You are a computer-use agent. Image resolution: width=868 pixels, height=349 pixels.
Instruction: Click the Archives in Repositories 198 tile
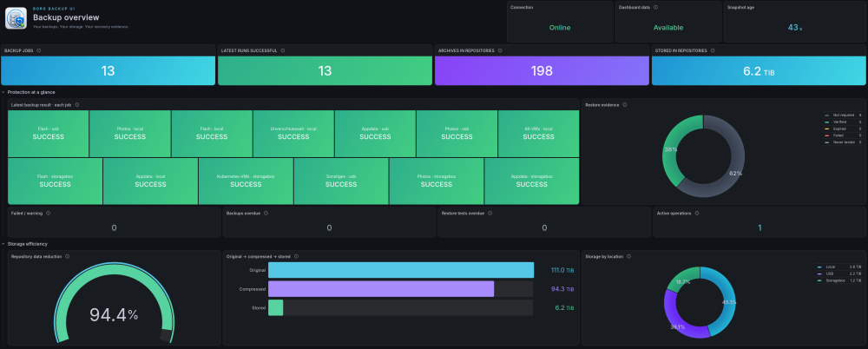tap(542, 71)
